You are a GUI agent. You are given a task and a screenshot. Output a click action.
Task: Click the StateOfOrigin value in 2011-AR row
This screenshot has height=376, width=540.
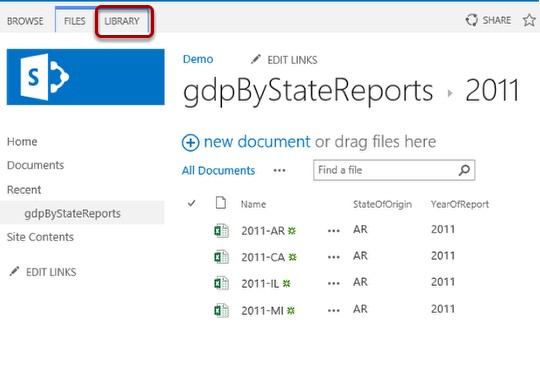pos(360,229)
